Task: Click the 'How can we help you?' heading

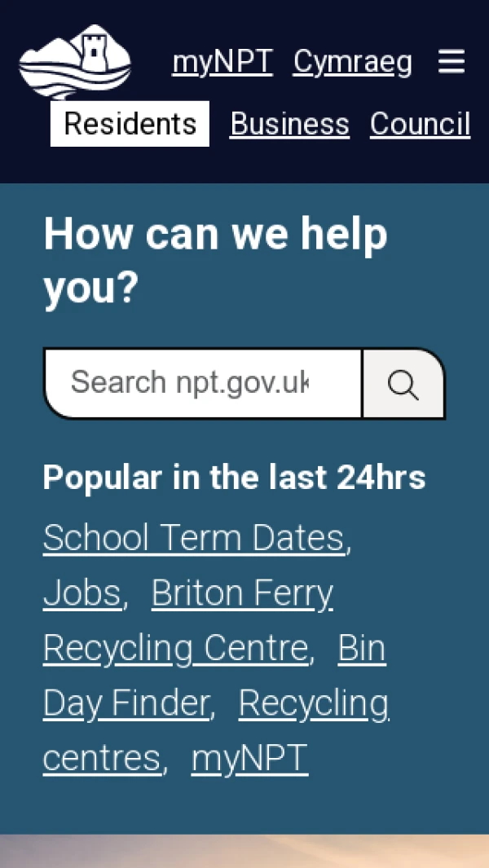Action: point(214,261)
